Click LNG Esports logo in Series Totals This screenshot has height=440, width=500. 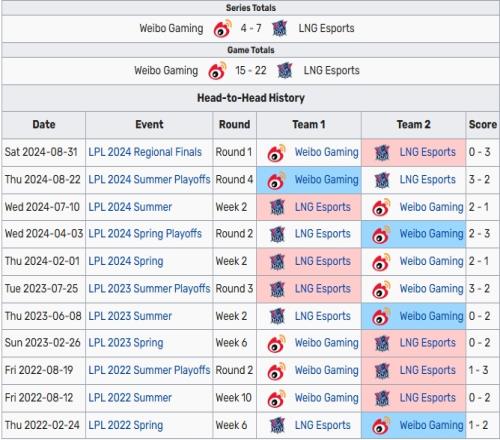pos(280,28)
